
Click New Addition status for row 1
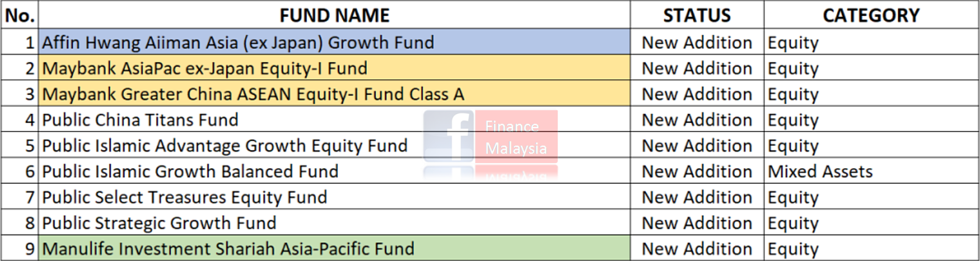click(696, 43)
